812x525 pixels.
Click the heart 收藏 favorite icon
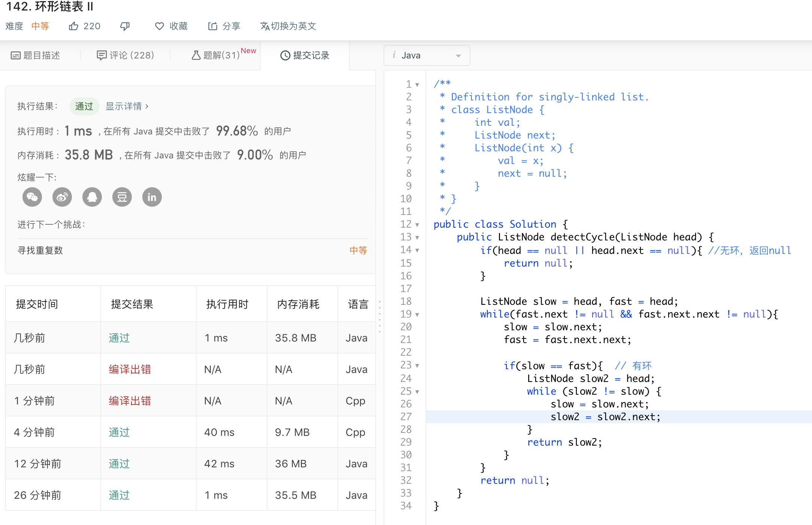pyautogui.click(x=160, y=26)
